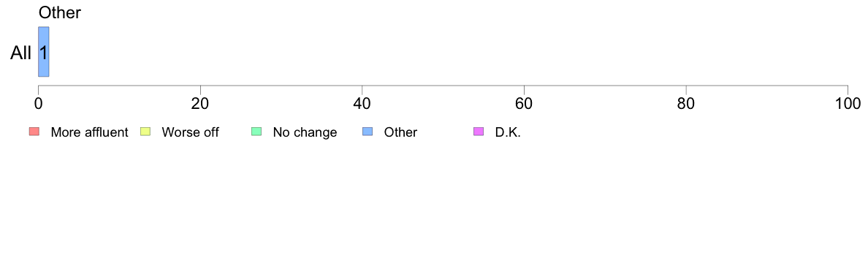Select the D.K. magenta legend swatch
868x269 pixels.
click(x=479, y=132)
